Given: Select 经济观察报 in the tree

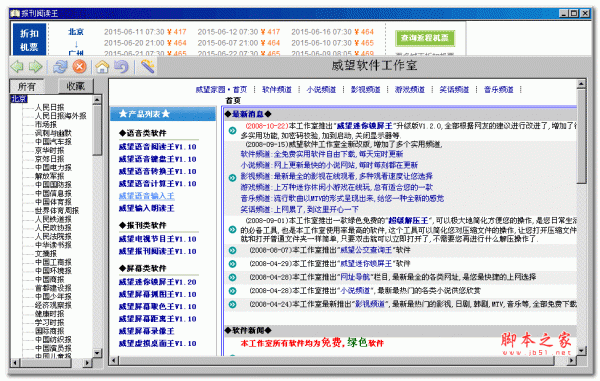Looking at the screenshot, I should pos(53,305).
